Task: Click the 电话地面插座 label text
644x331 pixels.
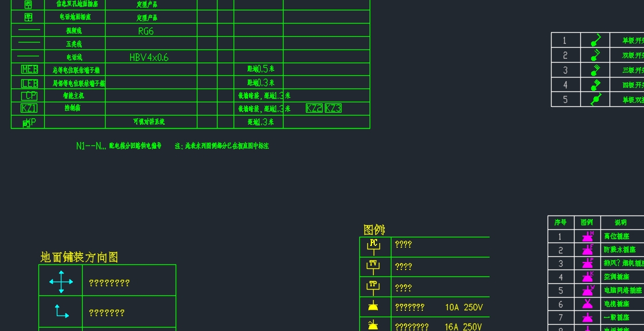Action: click(x=75, y=17)
